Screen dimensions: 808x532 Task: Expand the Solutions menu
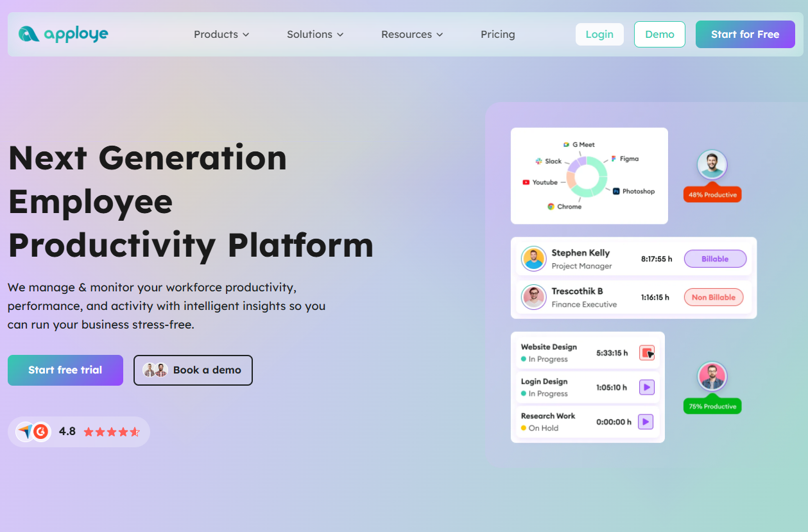[314, 34]
